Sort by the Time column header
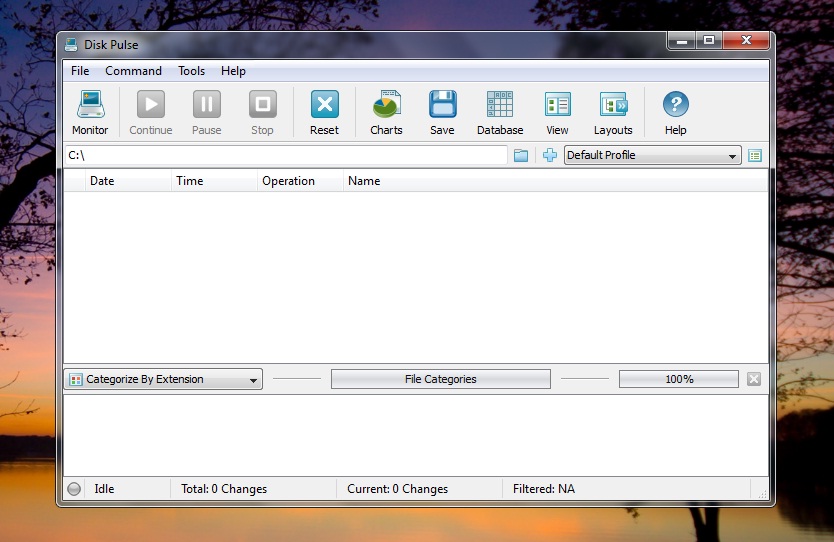The height and width of the screenshot is (542, 834). point(214,181)
